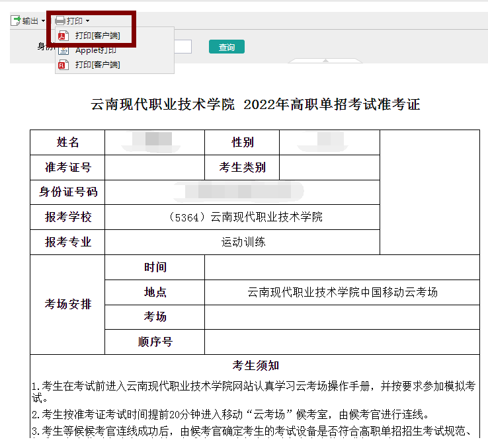Click the 2022年高职单招考试准考证 title
The height and width of the screenshot is (448, 488).
click(x=255, y=104)
